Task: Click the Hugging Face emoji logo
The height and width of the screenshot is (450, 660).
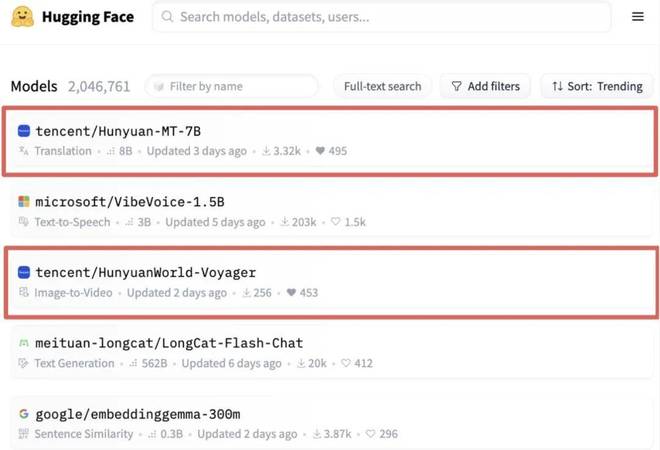Action: [x=22, y=17]
